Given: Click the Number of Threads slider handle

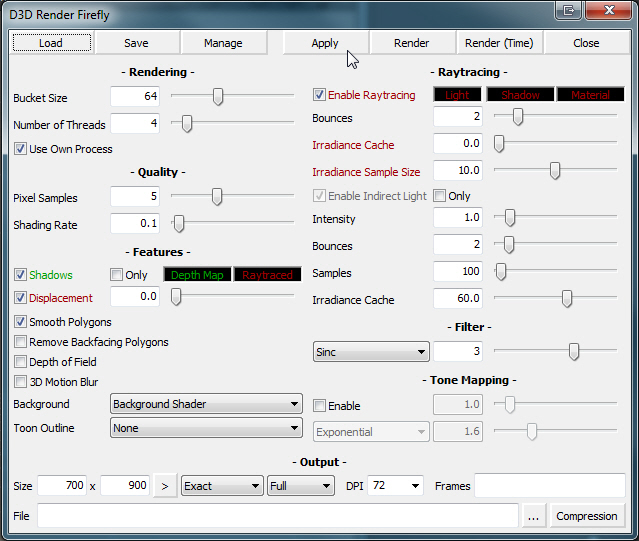Looking at the screenshot, I should [187, 123].
